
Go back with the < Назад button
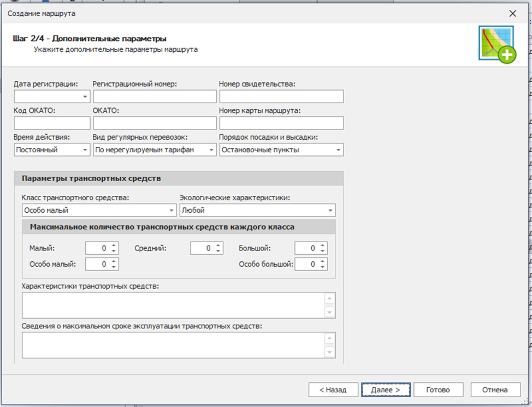coord(333,390)
